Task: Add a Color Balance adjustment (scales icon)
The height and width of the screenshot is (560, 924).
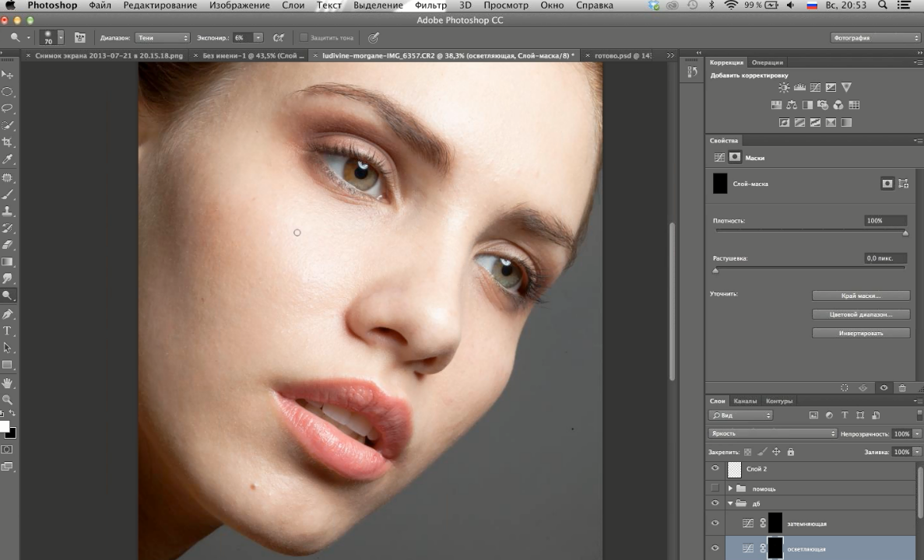Action: point(792,105)
